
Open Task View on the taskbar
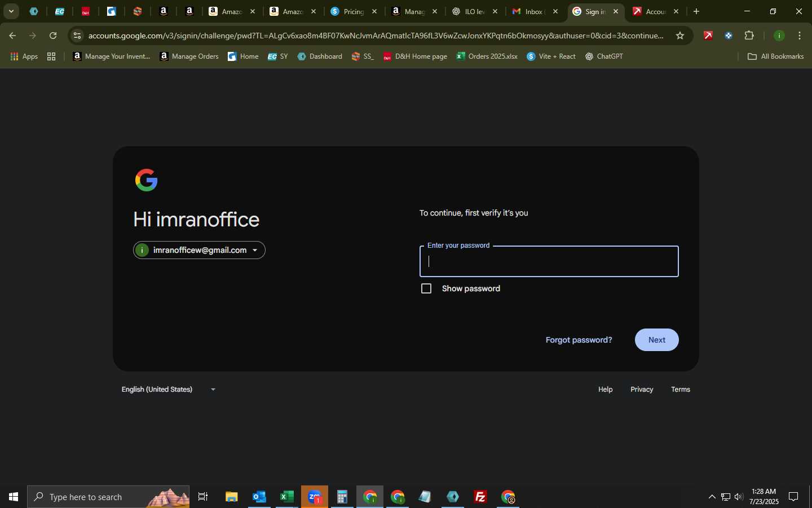(x=203, y=497)
